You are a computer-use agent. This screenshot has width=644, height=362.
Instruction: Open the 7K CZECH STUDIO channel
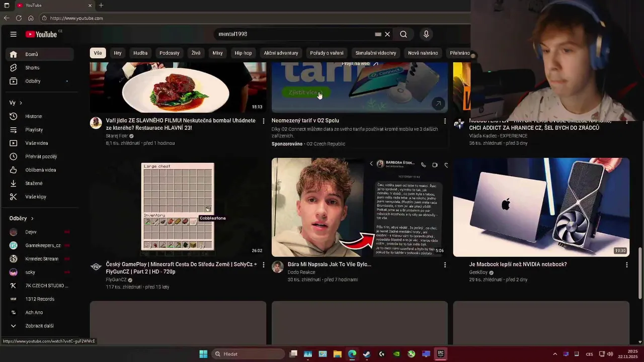pyautogui.click(x=40, y=286)
